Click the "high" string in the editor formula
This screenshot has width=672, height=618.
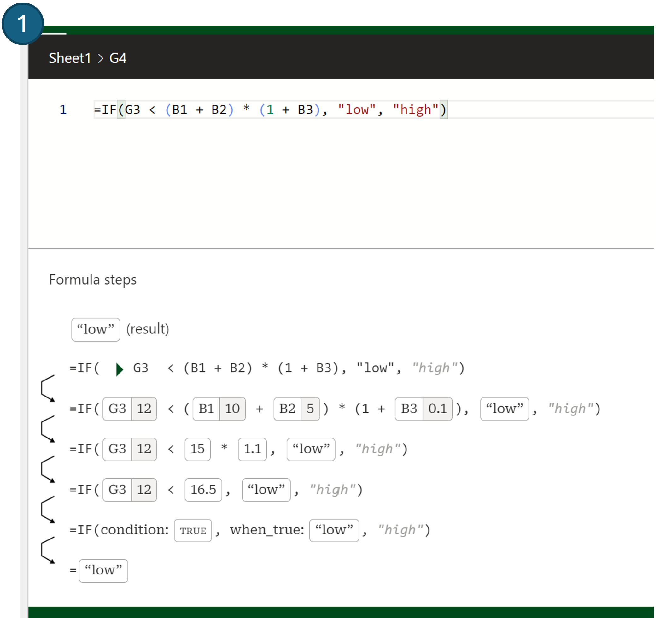point(416,110)
